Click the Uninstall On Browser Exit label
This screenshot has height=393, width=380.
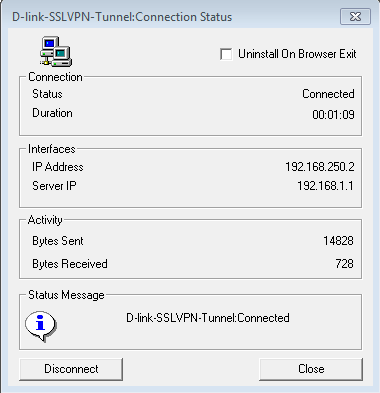pyautogui.click(x=297, y=54)
